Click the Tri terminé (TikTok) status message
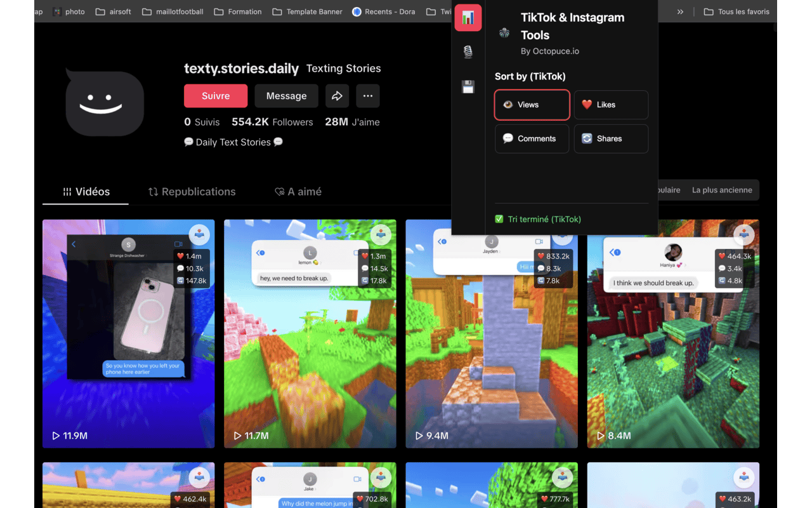 tap(538, 219)
